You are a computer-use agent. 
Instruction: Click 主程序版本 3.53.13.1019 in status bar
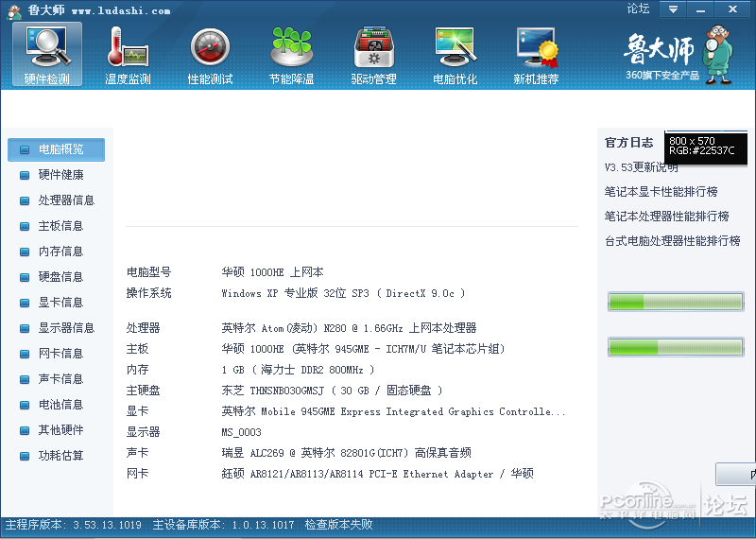[x=74, y=525]
